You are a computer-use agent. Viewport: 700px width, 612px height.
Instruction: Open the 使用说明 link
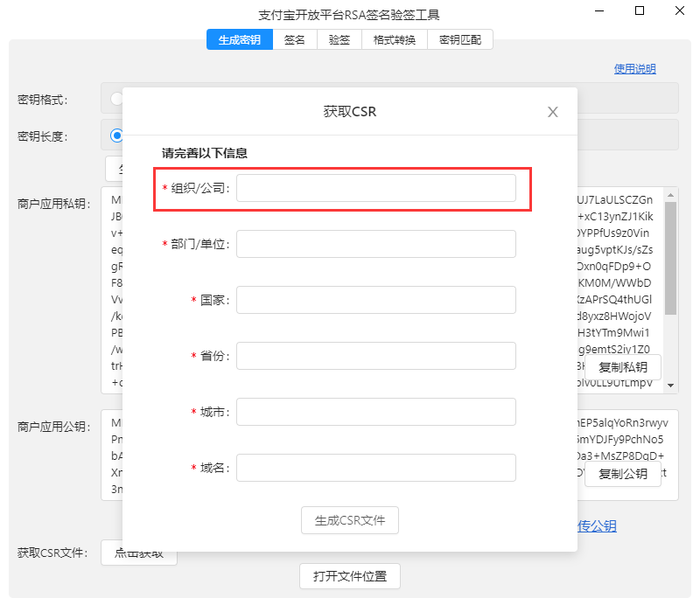pos(634,69)
